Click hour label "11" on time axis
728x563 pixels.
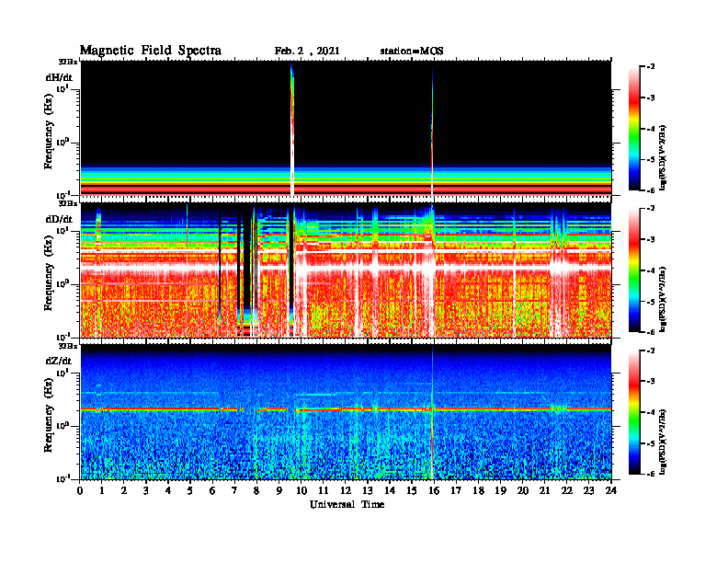click(324, 490)
